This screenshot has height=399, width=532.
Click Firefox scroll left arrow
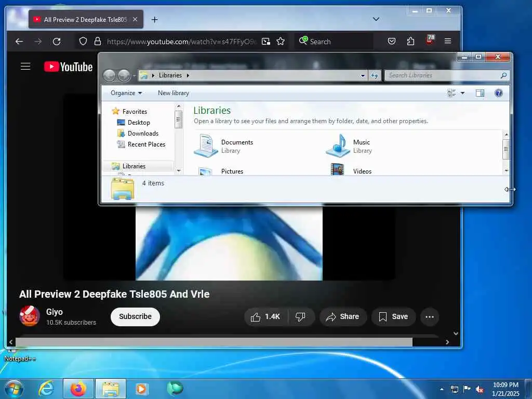click(11, 342)
